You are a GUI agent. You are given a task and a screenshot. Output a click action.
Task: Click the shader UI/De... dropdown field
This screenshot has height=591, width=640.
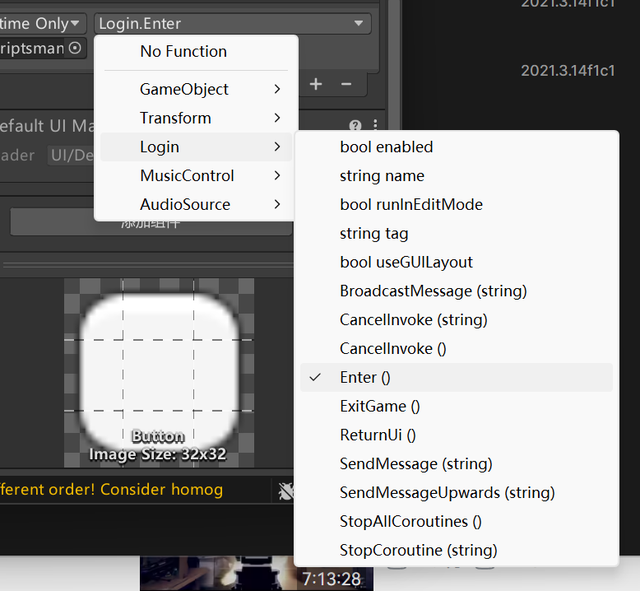tap(71, 156)
